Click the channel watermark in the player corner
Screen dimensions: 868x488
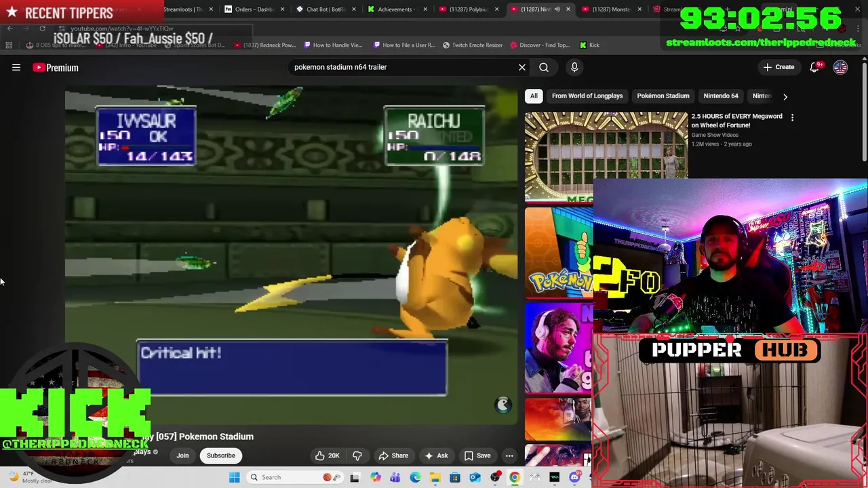[x=502, y=405]
